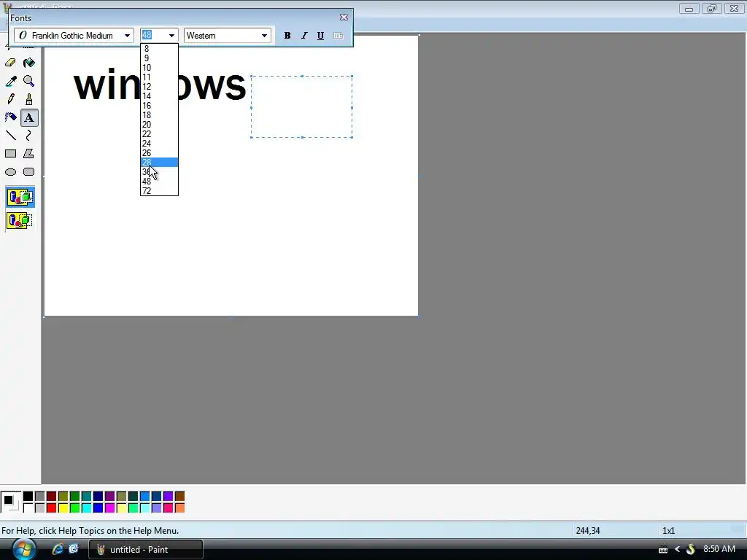
Task: Select the Brush tool
Action: tap(29, 99)
